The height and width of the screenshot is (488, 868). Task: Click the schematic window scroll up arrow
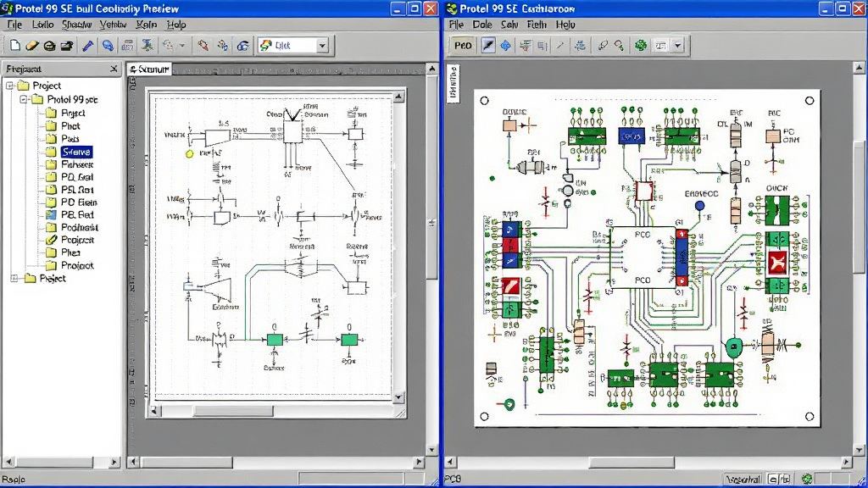[431, 68]
